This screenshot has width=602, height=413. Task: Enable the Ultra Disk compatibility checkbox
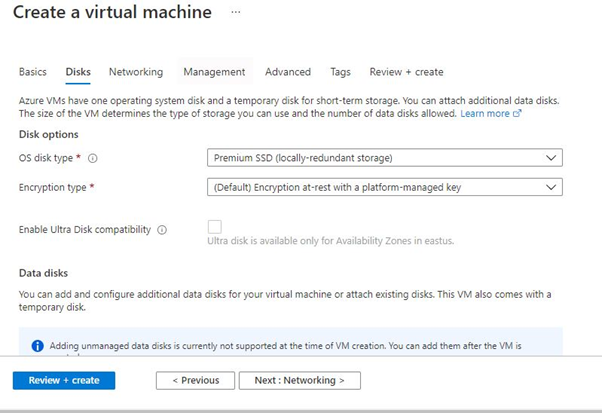[x=214, y=228]
